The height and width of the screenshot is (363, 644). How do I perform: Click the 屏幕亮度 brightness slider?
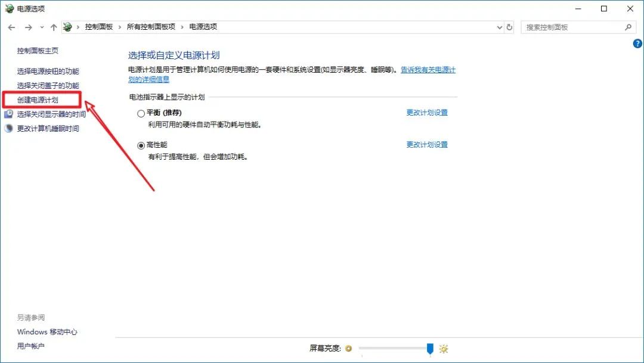(x=394, y=349)
